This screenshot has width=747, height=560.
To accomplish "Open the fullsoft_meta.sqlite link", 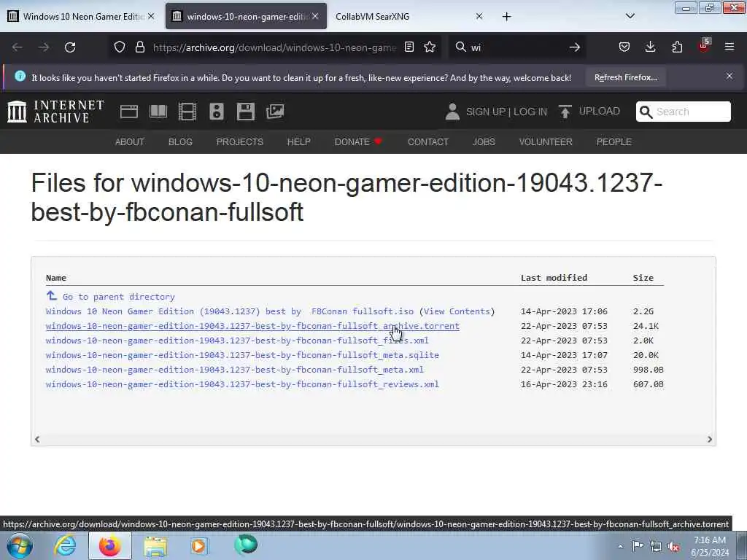I will (x=242, y=355).
